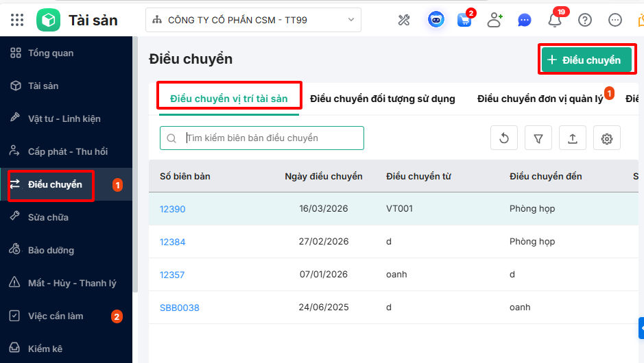Click the green Điều chuyển button
Screen dimensions: 644x363
586,60
